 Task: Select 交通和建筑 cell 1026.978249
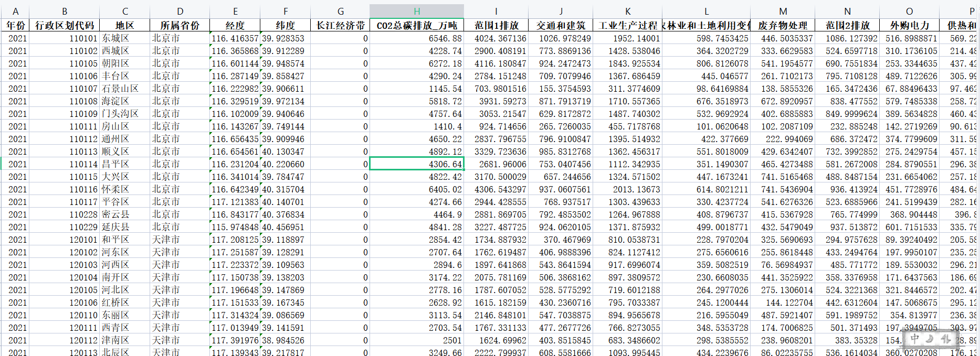pyautogui.click(x=561, y=38)
